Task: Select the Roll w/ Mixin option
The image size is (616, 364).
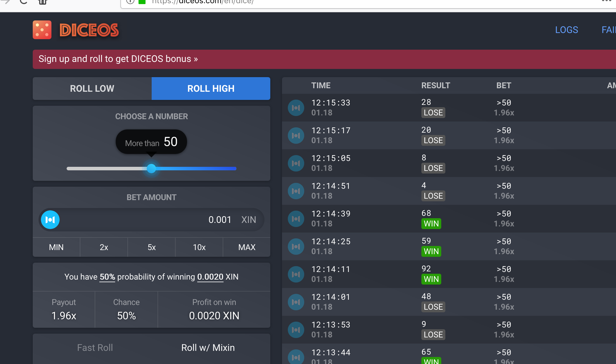Action: 208,348
